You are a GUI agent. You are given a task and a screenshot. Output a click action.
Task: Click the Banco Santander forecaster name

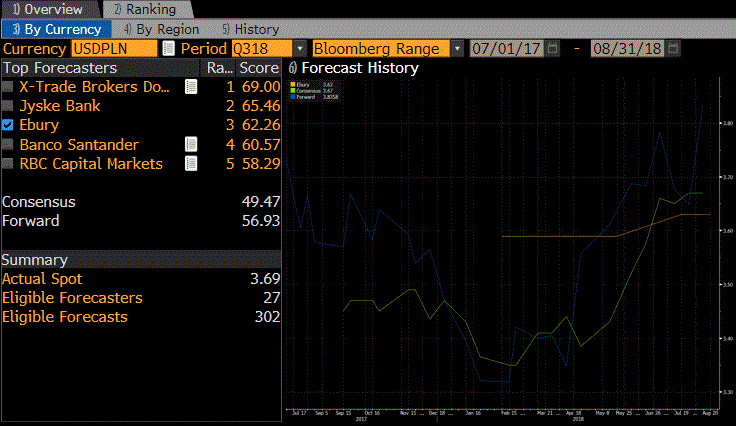coord(79,145)
